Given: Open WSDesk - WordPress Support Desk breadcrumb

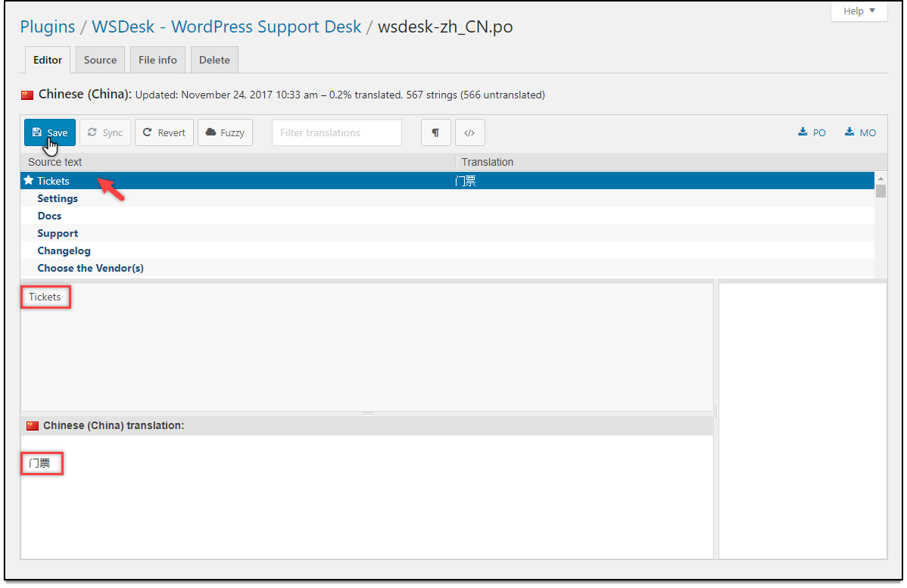Looking at the screenshot, I should point(226,26).
